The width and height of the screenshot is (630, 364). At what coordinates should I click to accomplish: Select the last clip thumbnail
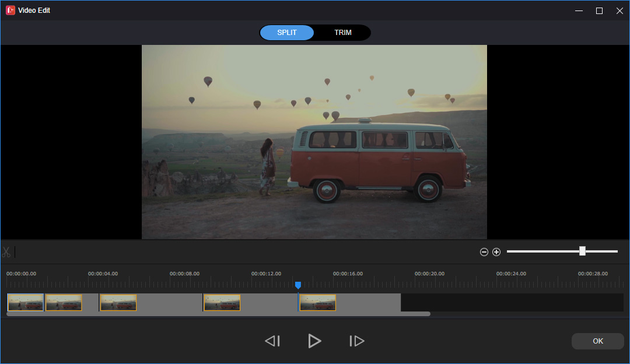pyautogui.click(x=317, y=302)
